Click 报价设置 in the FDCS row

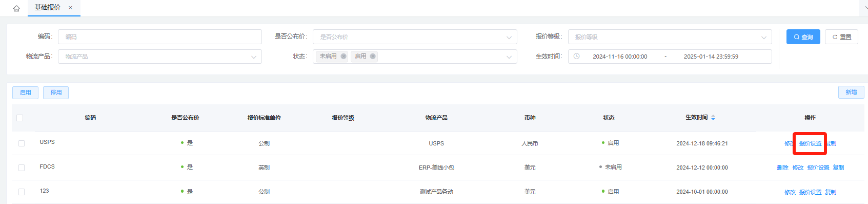click(x=818, y=168)
